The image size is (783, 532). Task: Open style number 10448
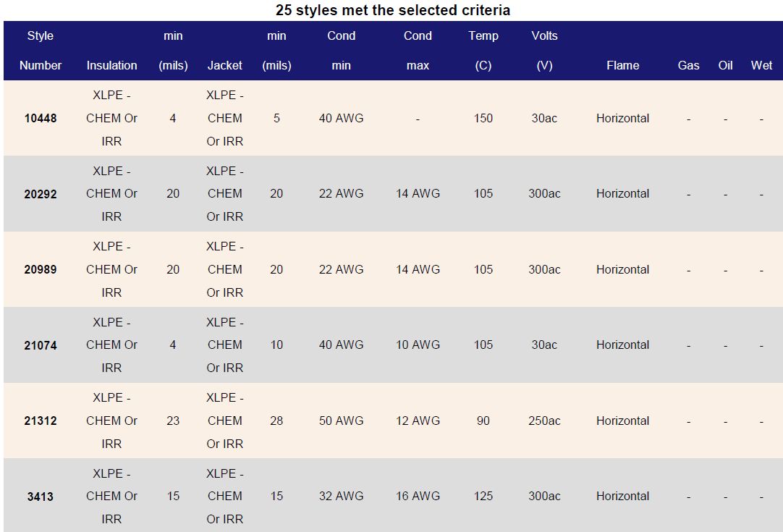click(x=41, y=118)
